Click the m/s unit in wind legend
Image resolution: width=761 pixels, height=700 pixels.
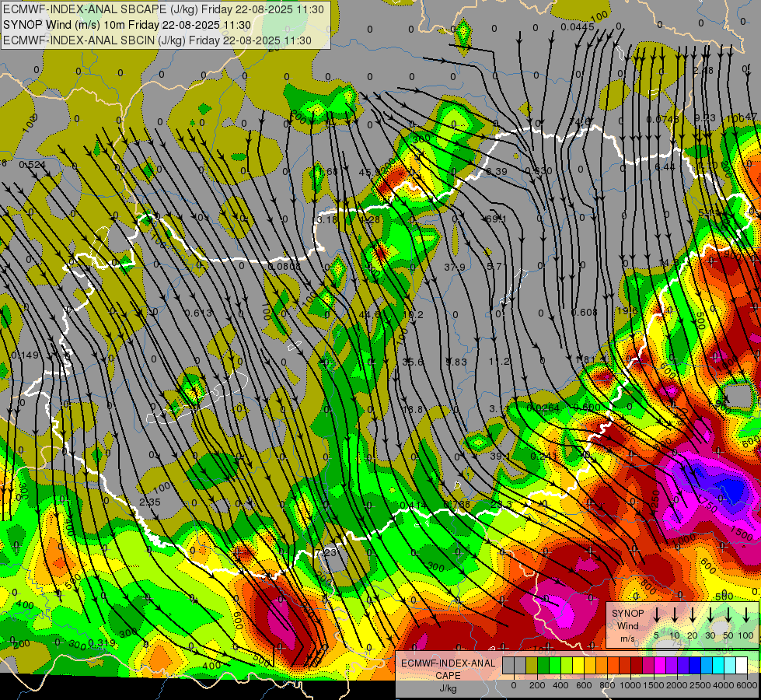[627, 639]
